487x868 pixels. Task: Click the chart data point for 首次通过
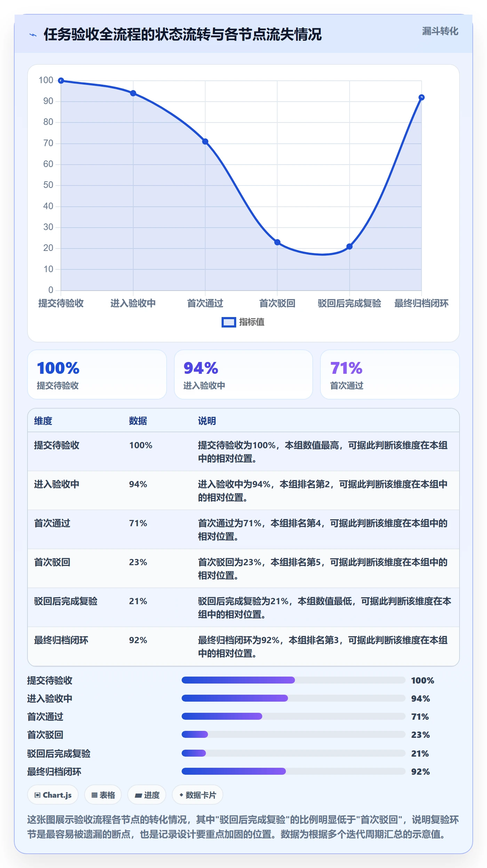(205, 142)
